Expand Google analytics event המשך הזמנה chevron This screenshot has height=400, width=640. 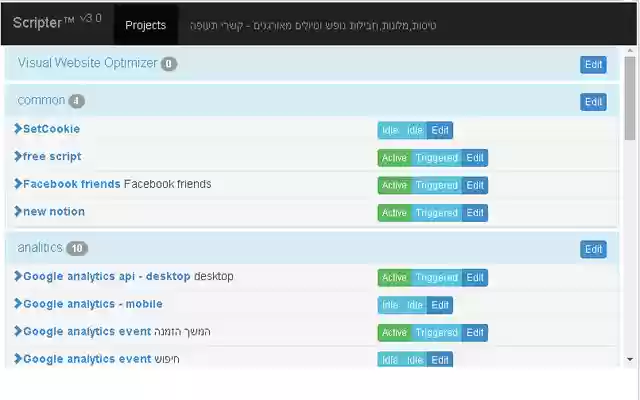[18, 331]
